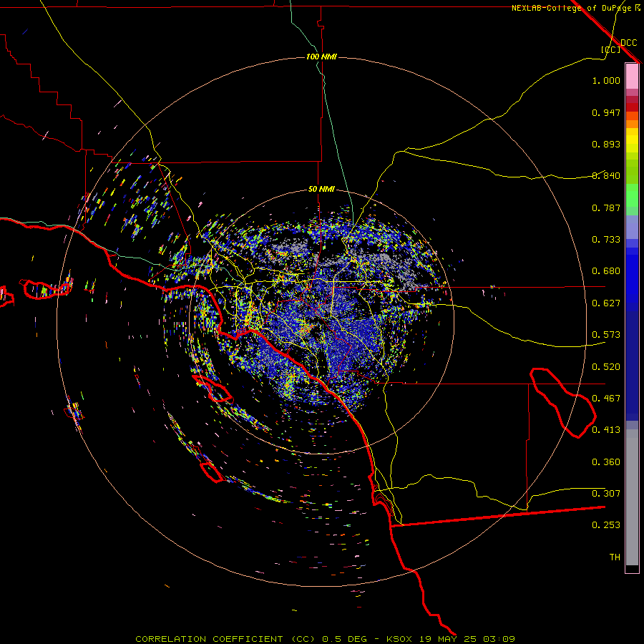Click the 0.627 scale value

606,303
